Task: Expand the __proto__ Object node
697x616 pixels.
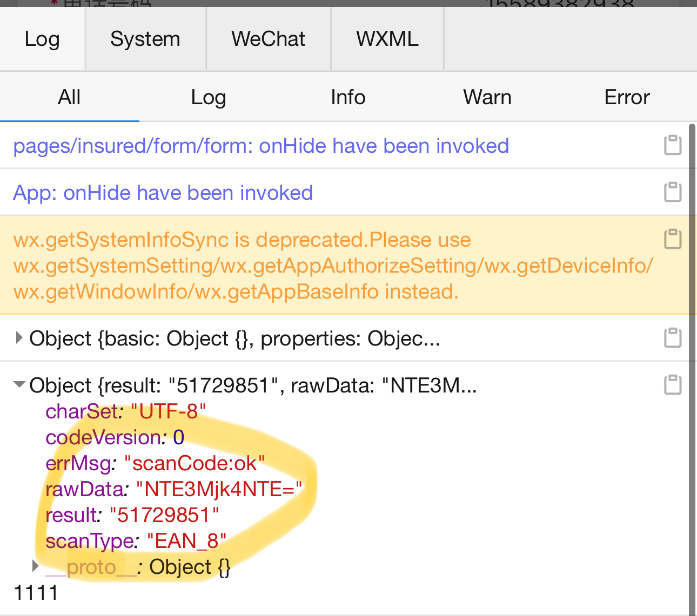Action: tap(36, 566)
